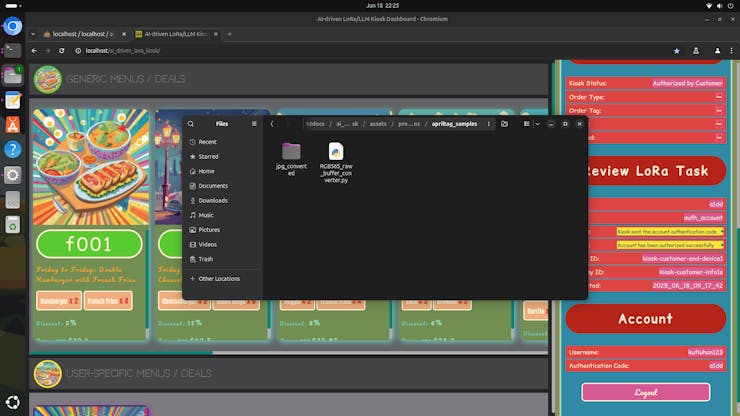The image size is (740, 416).
Task: Click the green f001 menu button
Action: (x=89, y=244)
